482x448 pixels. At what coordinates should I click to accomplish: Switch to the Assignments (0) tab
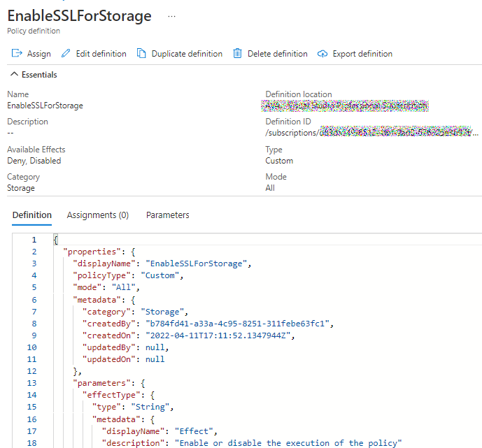tap(97, 215)
